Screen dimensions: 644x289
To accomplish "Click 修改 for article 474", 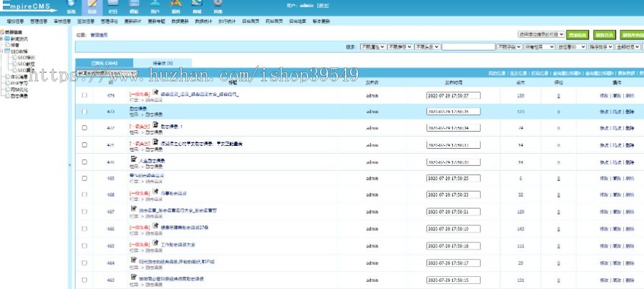I will [x=604, y=96].
